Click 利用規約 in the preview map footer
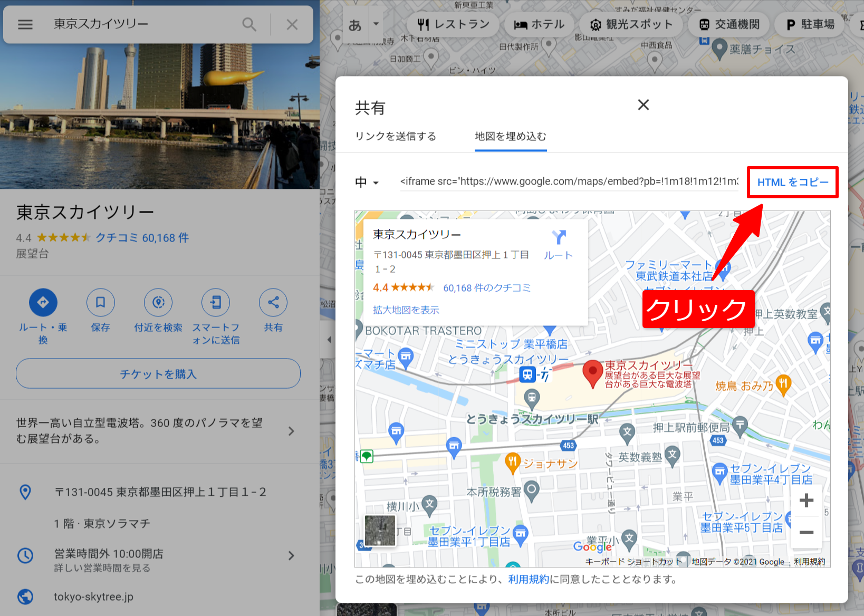 pyautogui.click(x=810, y=562)
